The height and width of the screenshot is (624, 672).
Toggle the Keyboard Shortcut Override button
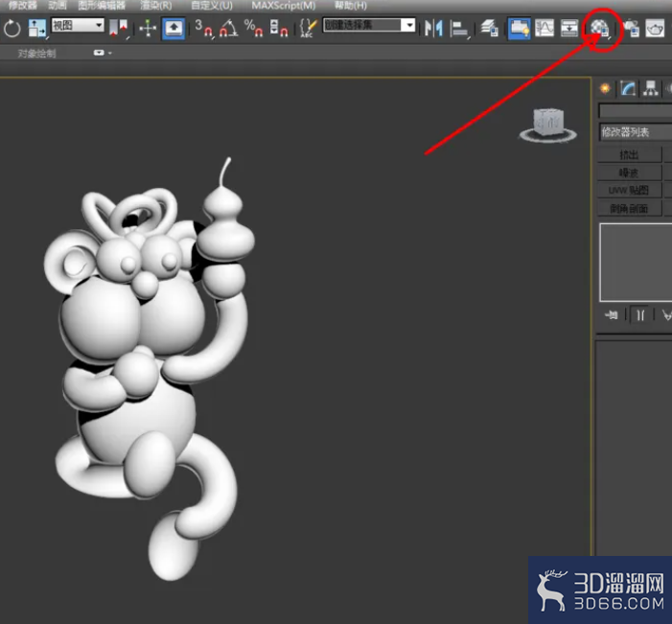174,29
